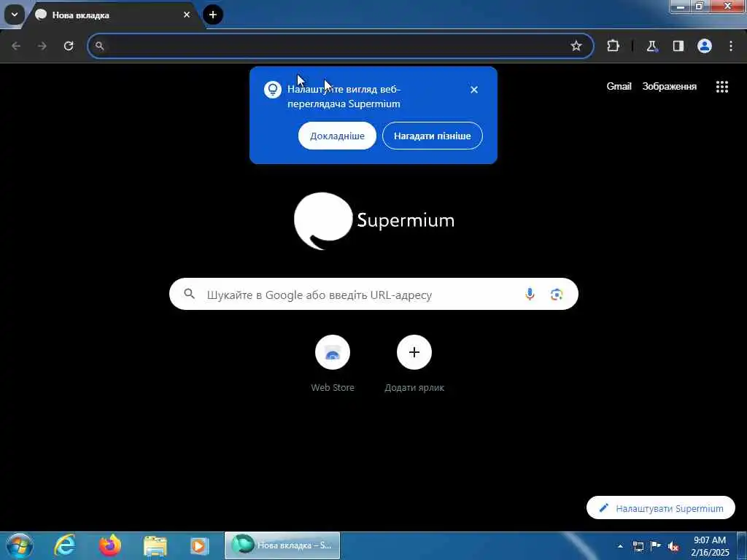Open Windows Media Player from taskbar
Viewport: 747px width, 560px height.
click(x=198, y=545)
